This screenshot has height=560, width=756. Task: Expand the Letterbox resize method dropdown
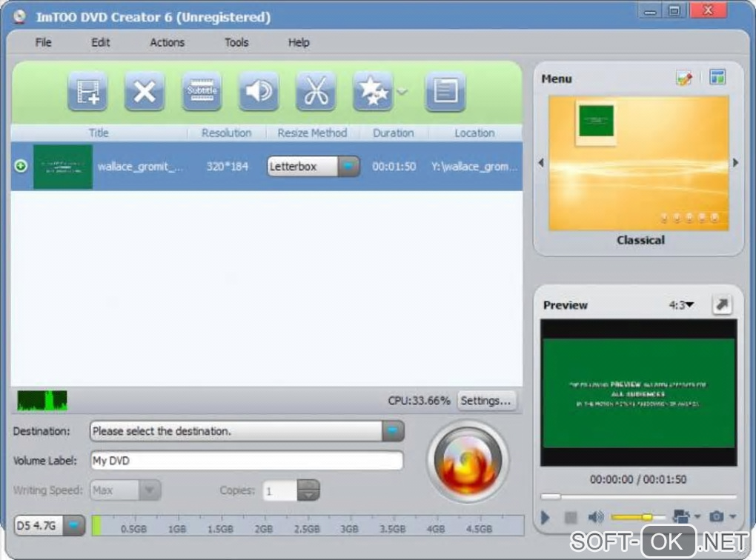(348, 166)
